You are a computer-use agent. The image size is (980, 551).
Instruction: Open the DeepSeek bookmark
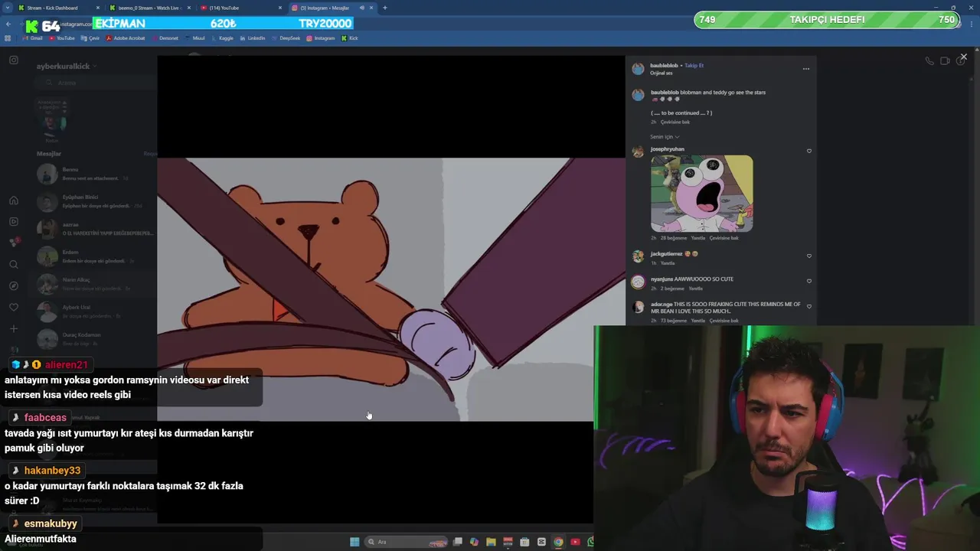pyautogui.click(x=286, y=37)
